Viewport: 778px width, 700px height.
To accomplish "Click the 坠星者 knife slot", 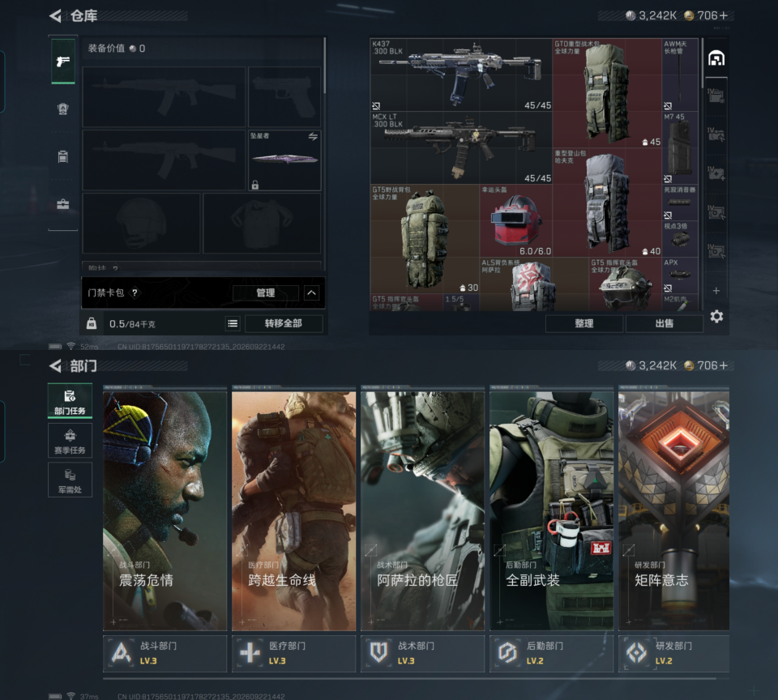I will coord(284,160).
